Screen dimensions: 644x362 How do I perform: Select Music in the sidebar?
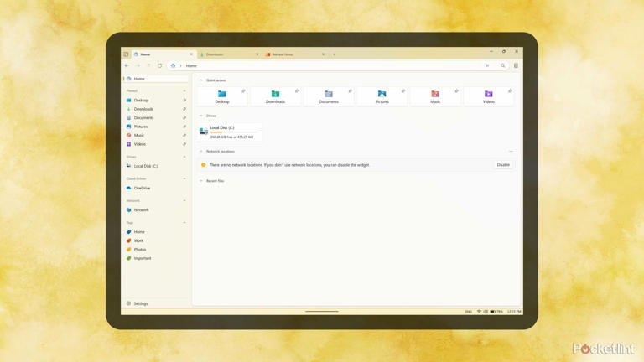click(x=156, y=136)
